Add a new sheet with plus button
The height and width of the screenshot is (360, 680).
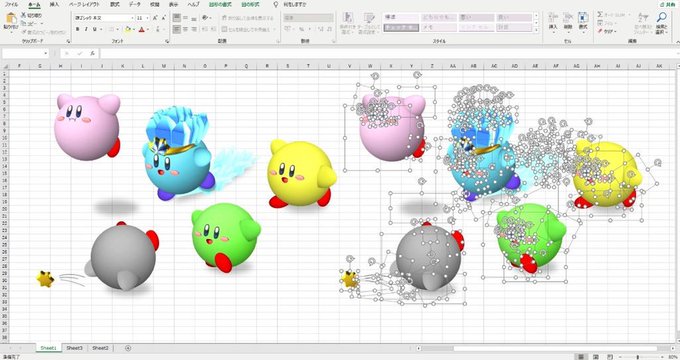coord(128,348)
